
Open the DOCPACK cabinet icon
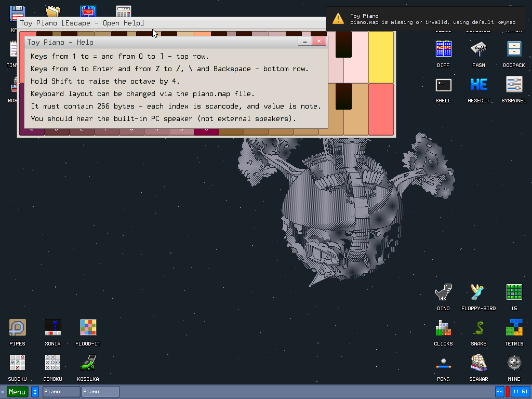[514, 49]
